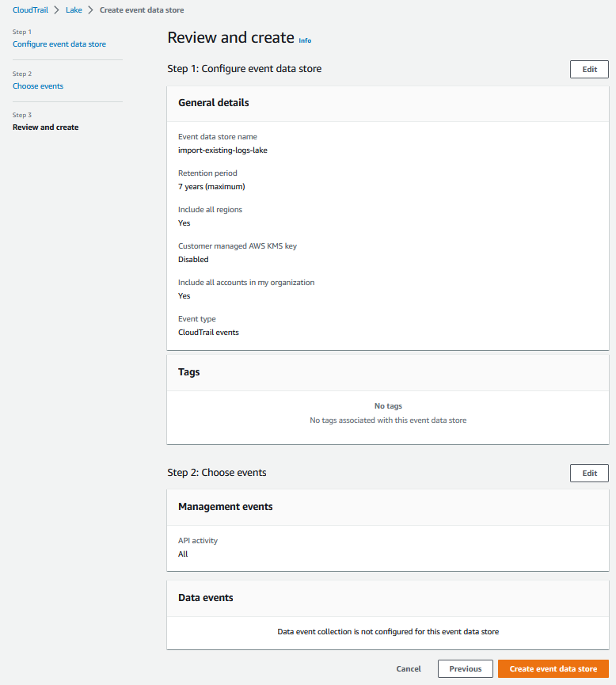Select Step 2 Choose events in sidebar

[x=38, y=86]
